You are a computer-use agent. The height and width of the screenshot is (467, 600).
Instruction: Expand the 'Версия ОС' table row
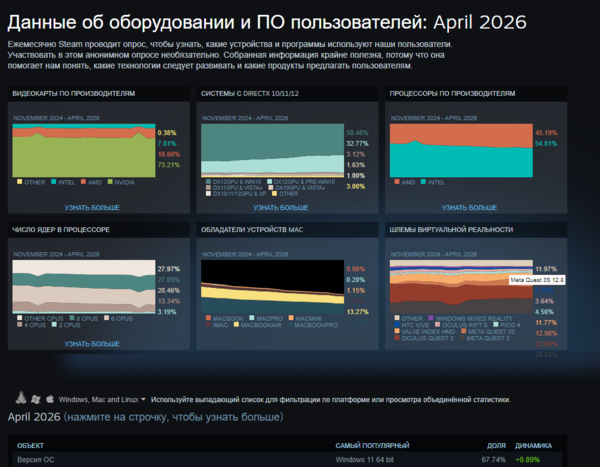pos(287,459)
